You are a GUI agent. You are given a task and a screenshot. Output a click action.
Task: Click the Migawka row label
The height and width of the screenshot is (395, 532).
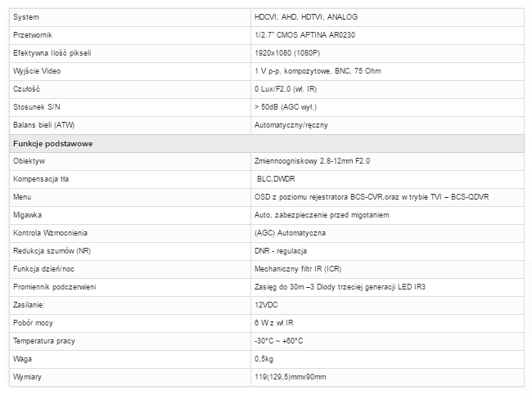click(x=27, y=215)
